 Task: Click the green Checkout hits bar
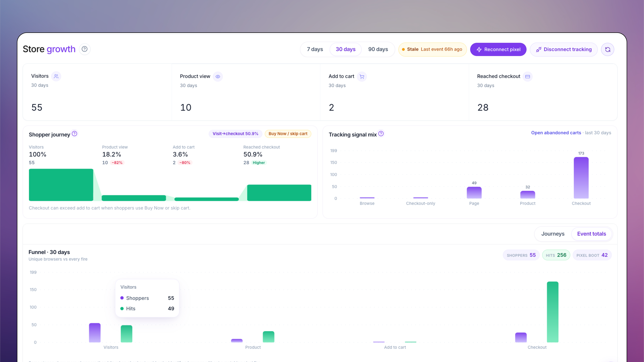coord(553,312)
